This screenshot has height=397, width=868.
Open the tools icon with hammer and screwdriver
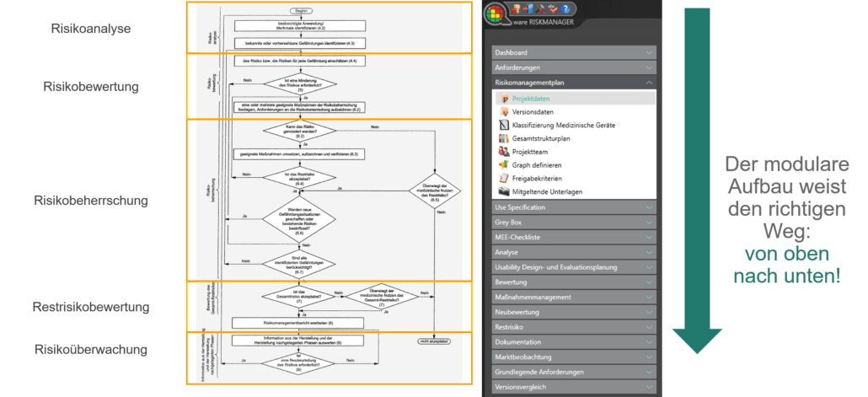(540, 9)
